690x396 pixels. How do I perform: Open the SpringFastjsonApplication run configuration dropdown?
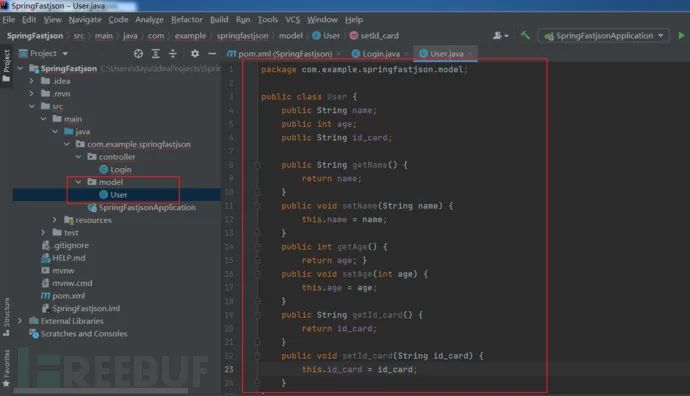[604, 36]
